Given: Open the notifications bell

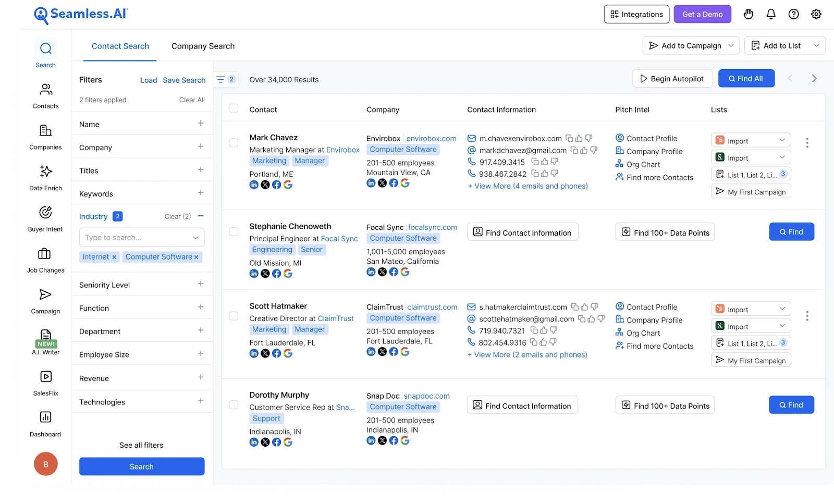Looking at the screenshot, I should click(771, 14).
